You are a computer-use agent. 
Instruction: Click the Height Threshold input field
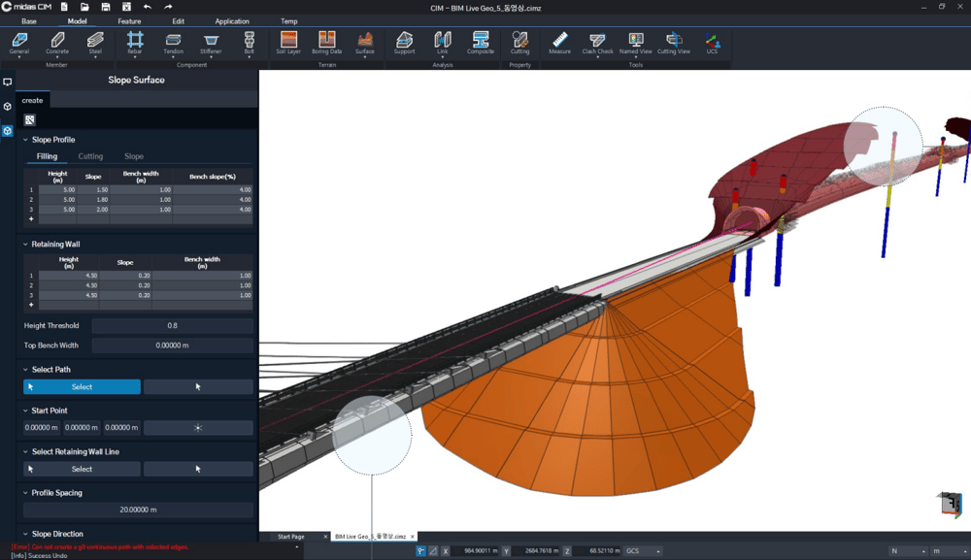coord(172,326)
